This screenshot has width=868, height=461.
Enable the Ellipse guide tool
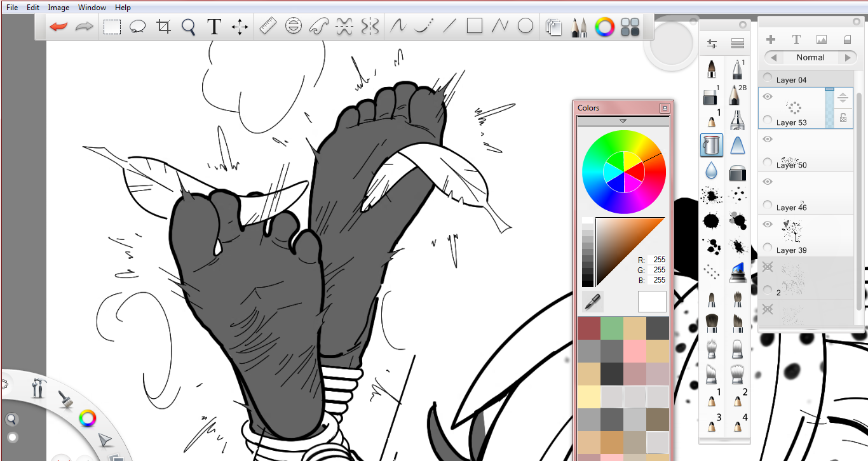(x=293, y=27)
